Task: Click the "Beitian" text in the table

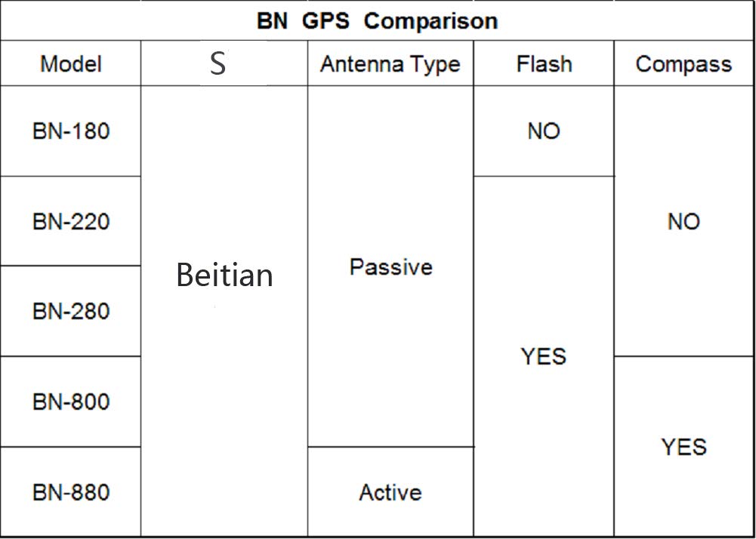Action: click(224, 275)
